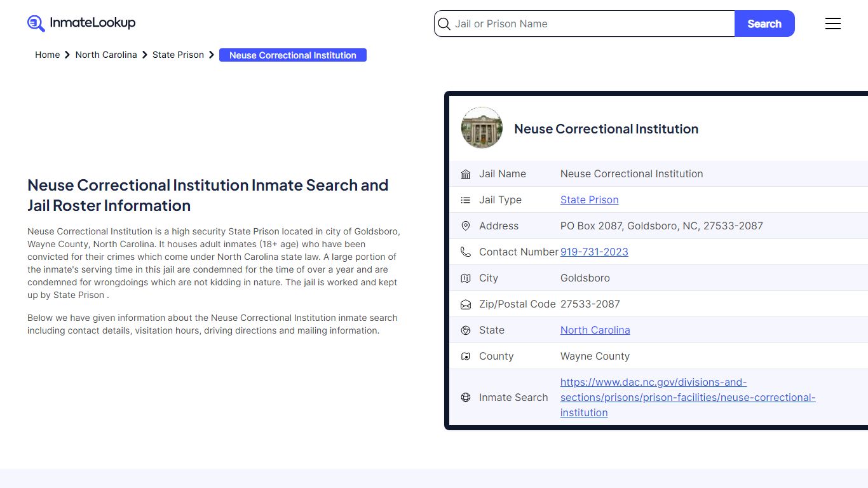The image size is (868, 488).
Task: Open North Carolina breadcrumb
Action: (x=106, y=55)
